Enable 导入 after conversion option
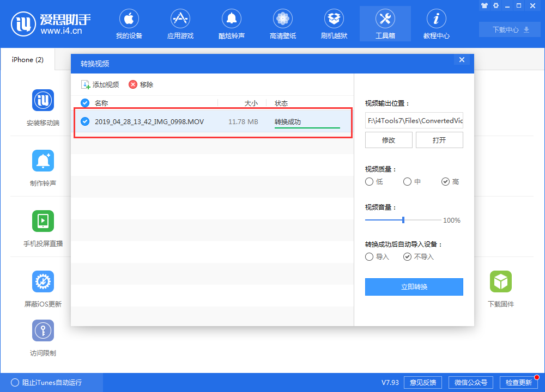 (x=369, y=256)
